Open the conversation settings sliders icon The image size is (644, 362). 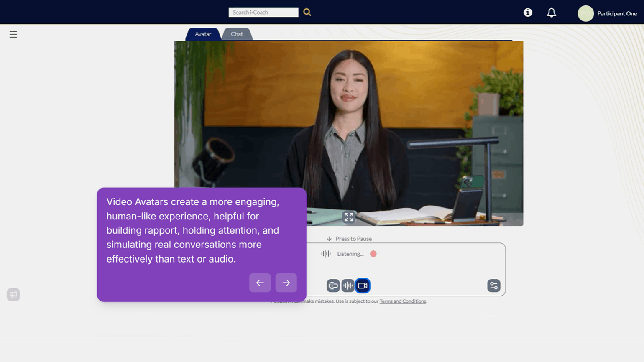[493, 286]
